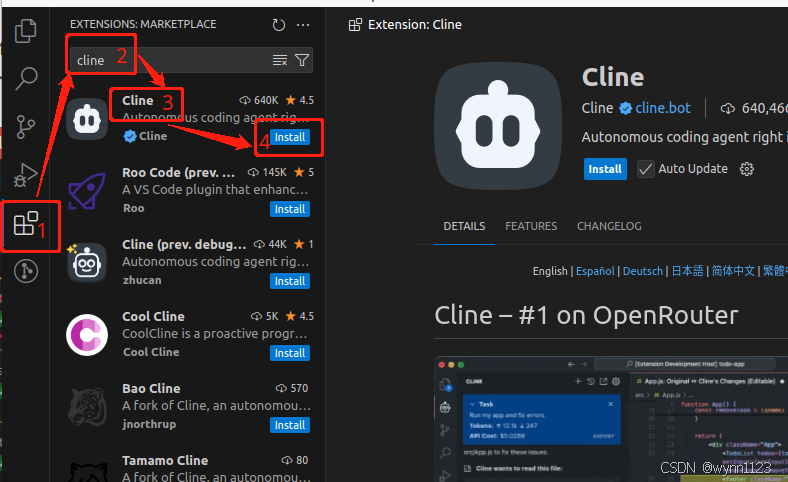The image size is (788, 482).
Task: Switch to the DETAILS tab
Action: click(x=464, y=226)
